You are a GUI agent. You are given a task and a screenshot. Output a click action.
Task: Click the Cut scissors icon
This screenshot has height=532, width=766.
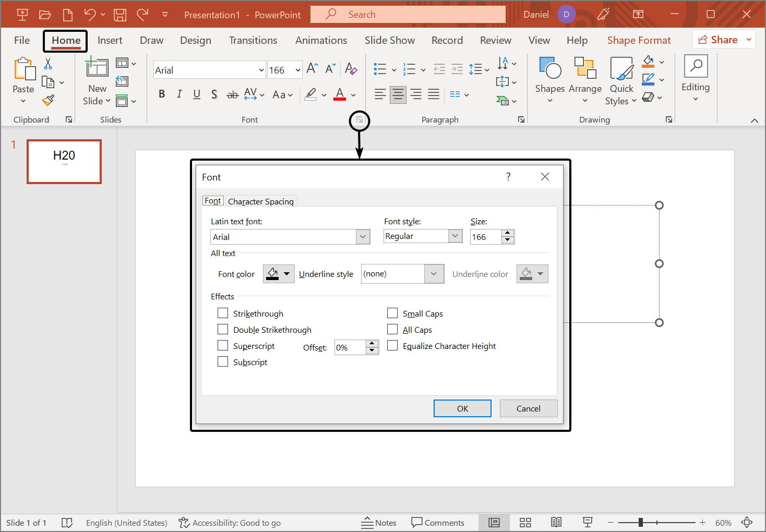tap(47, 62)
